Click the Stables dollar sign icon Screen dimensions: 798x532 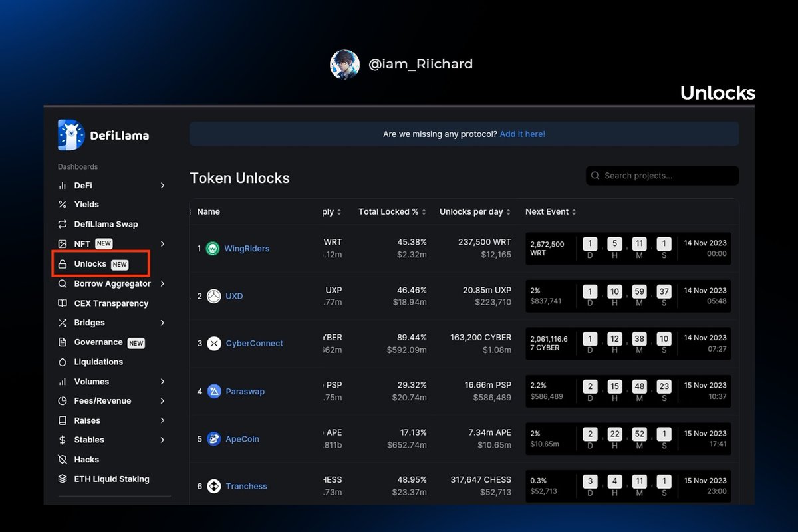click(63, 440)
